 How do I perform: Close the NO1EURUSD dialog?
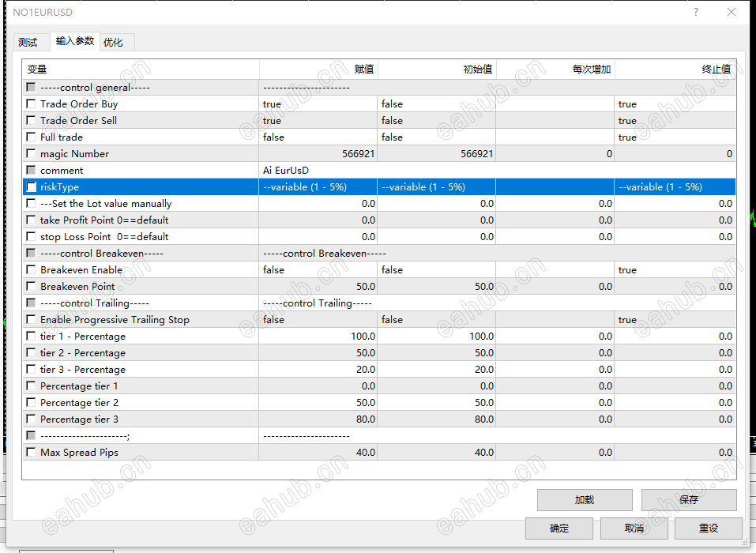click(x=732, y=12)
